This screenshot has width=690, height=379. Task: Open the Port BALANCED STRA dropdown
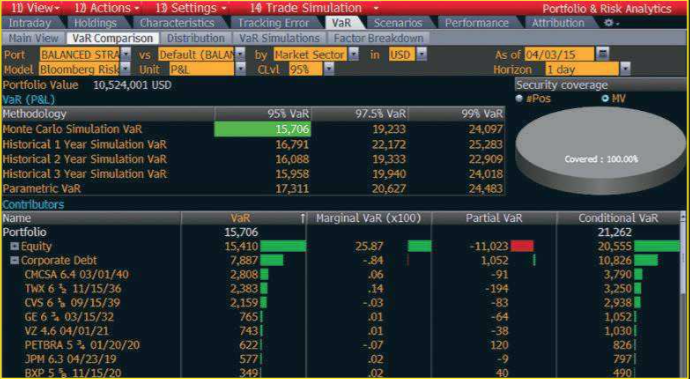(126, 55)
